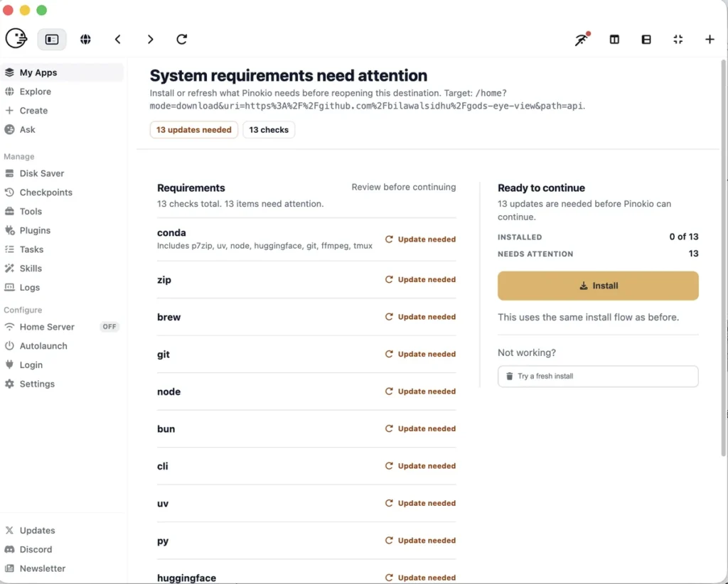Image resolution: width=728 pixels, height=584 pixels.
Task: Open Checkpoints in Manage section
Action: (63, 193)
